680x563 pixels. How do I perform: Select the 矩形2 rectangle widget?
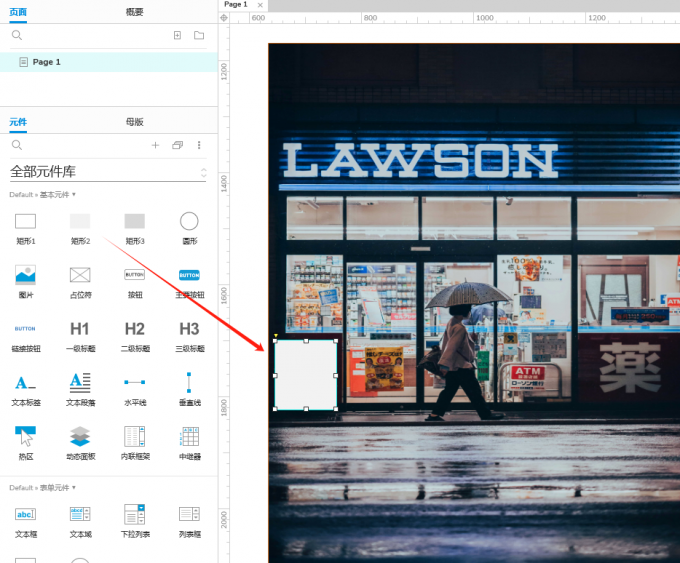coord(80,229)
